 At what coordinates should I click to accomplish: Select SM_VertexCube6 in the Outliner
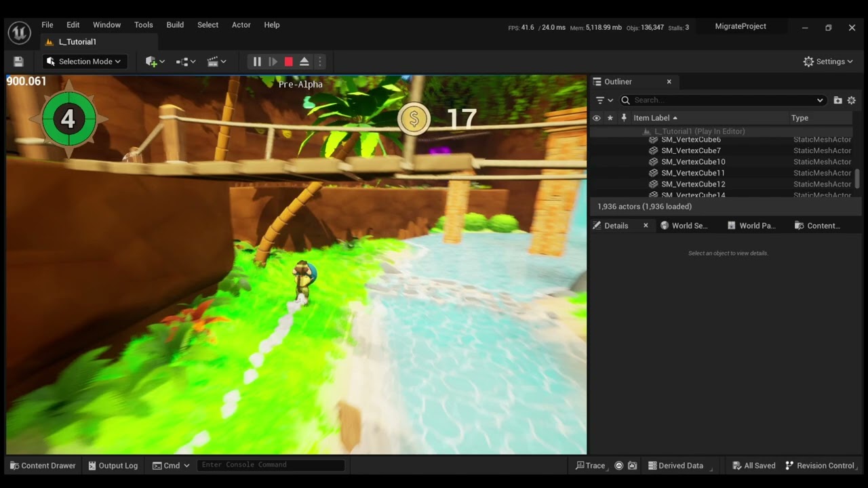pyautogui.click(x=691, y=140)
